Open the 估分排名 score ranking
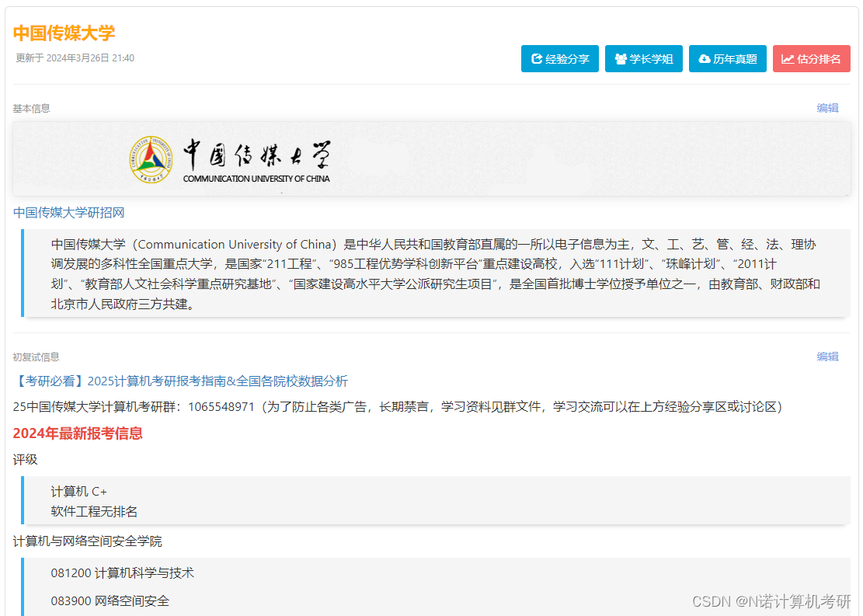The height and width of the screenshot is (616, 863). [x=811, y=59]
